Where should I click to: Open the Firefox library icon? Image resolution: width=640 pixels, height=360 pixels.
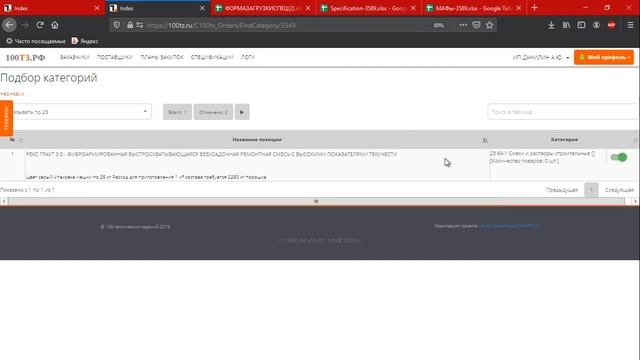(x=566, y=25)
